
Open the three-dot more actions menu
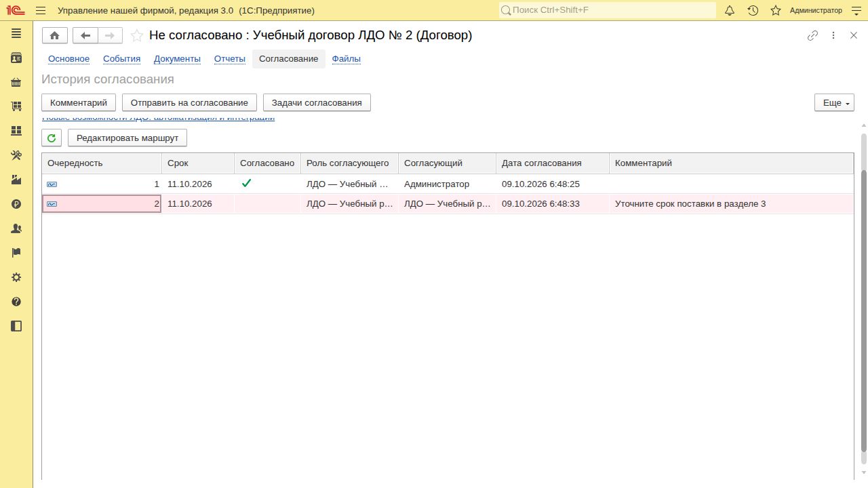833,36
